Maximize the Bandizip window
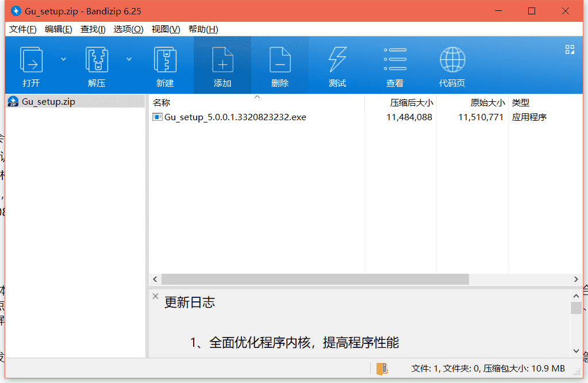This screenshot has width=588, height=383. coord(531,12)
